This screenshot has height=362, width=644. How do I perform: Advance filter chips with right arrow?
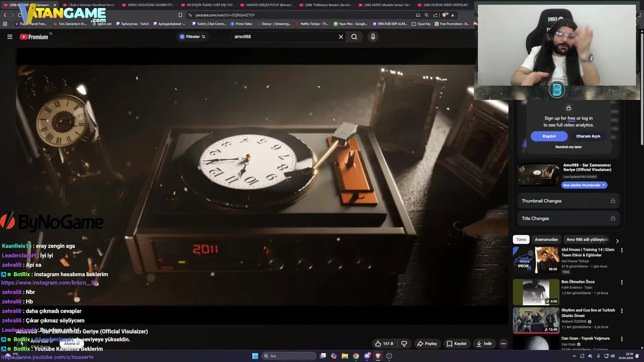tap(617, 241)
